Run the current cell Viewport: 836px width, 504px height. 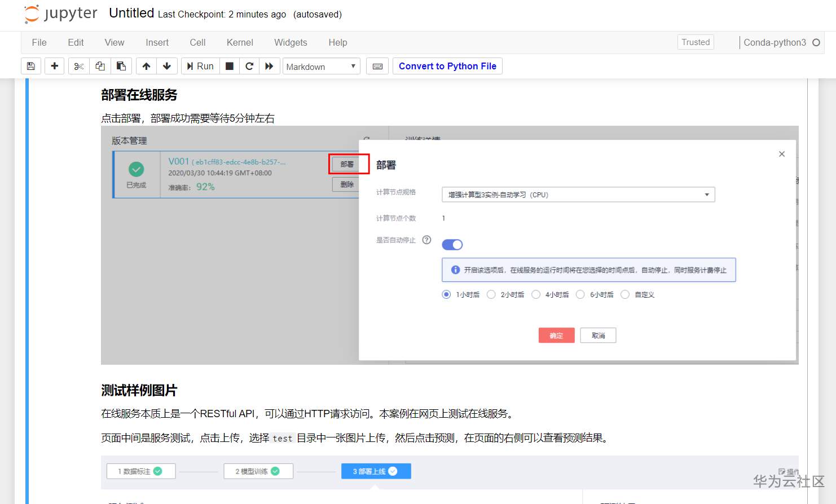[200, 66]
